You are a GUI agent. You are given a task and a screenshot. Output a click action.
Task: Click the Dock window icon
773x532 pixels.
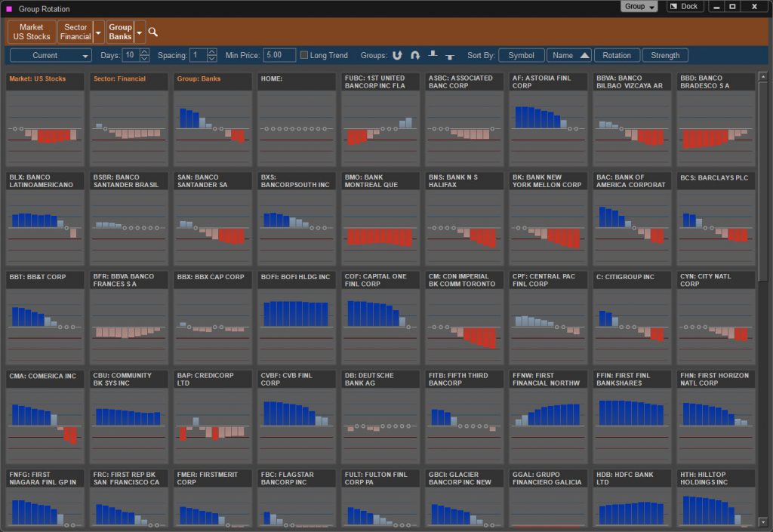[x=674, y=6]
